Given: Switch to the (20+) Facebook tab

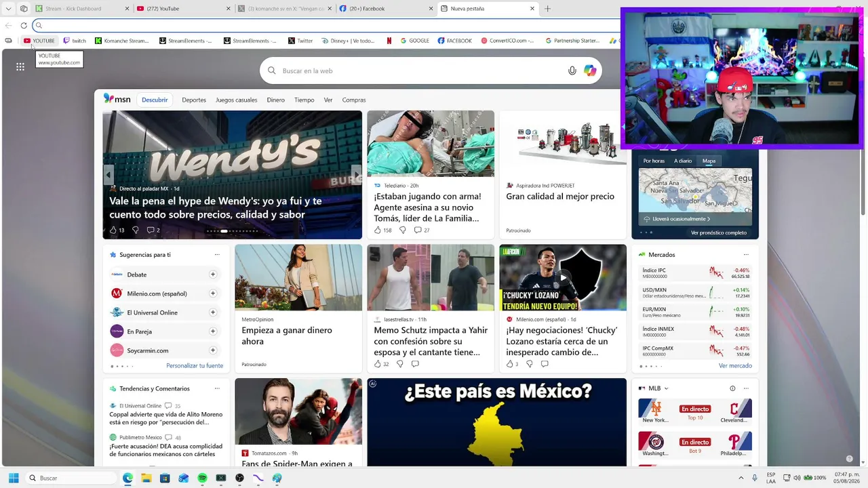Looking at the screenshot, I should 385,9.
